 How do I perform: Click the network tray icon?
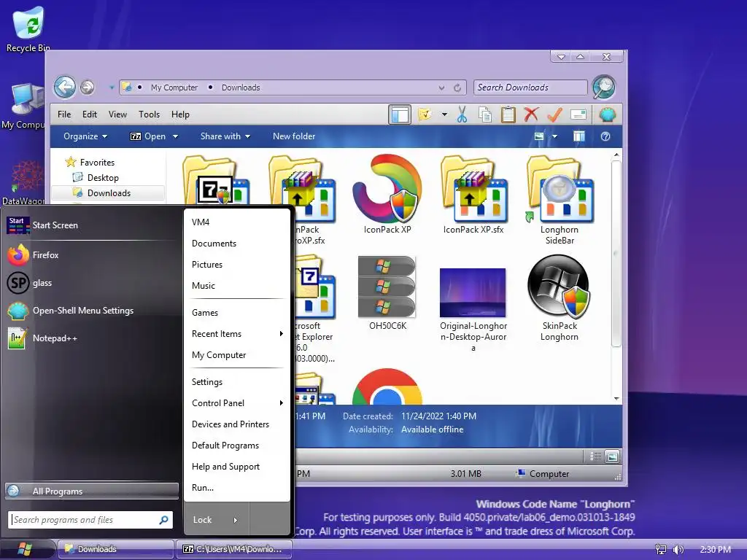click(x=660, y=550)
